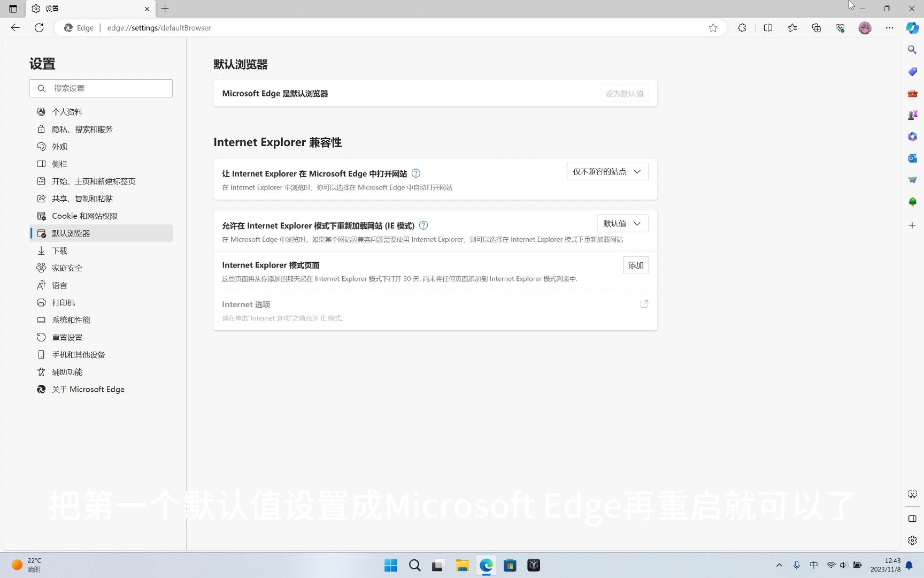Toggle split screen view icon
The height and width of the screenshot is (578, 924).
768,28
